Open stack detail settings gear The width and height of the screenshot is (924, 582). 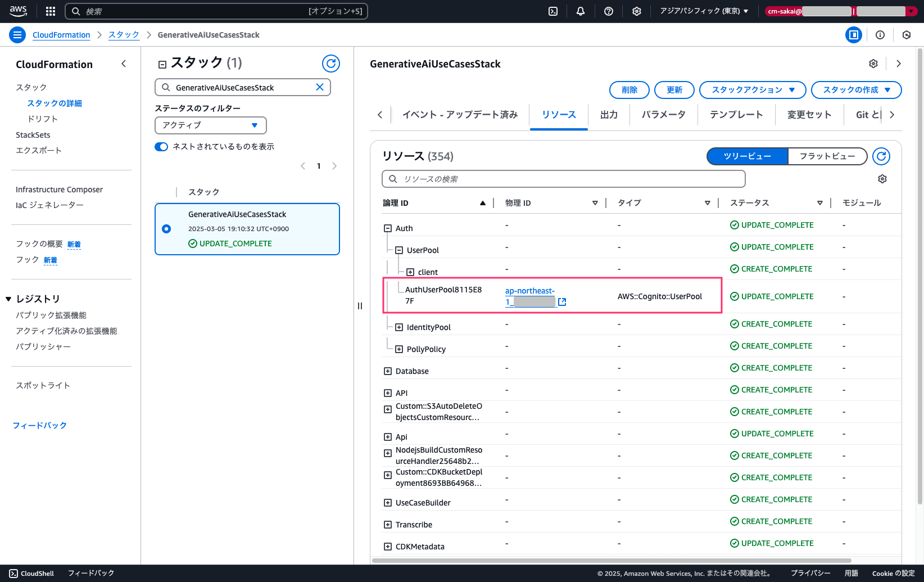coord(873,64)
